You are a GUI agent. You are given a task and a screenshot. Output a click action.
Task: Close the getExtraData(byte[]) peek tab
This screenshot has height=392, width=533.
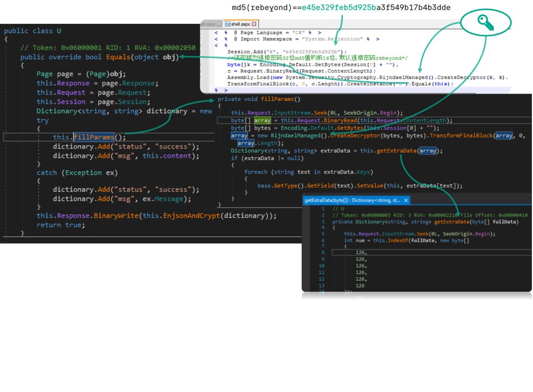click(x=406, y=200)
